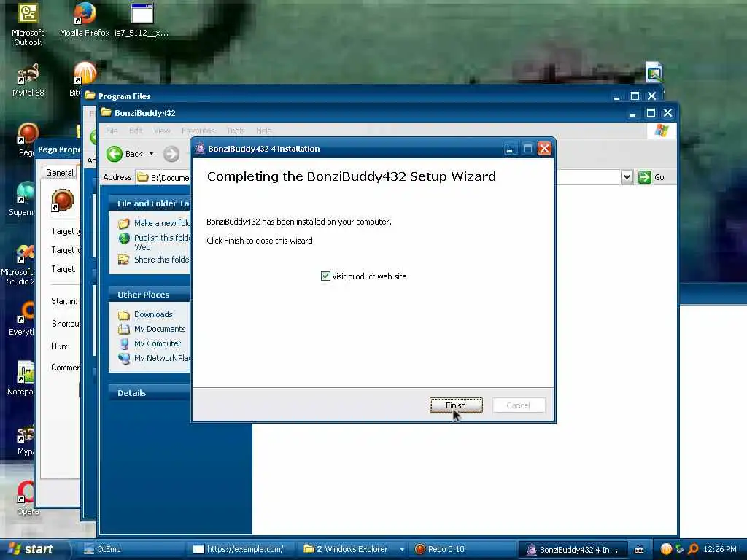The height and width of the screenshot is (560, 747).
Task: Click Forward arrow in BonziBuddy432 explorer window
Action: pos(171,154)
